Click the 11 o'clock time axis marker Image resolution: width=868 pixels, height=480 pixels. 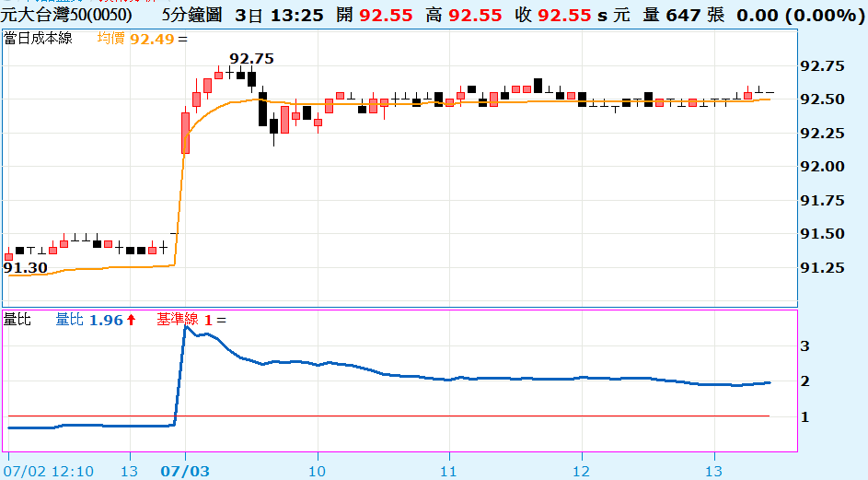(448, 471)
